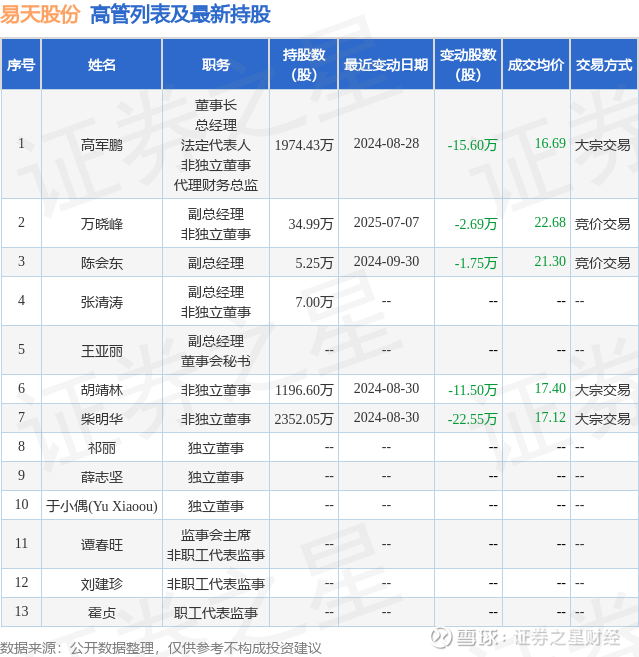Screen dimensions: 639x657
Task: Click 大宗交易 in 胡靖林's row
Action: pyautogui.click(x=603, y=390)
